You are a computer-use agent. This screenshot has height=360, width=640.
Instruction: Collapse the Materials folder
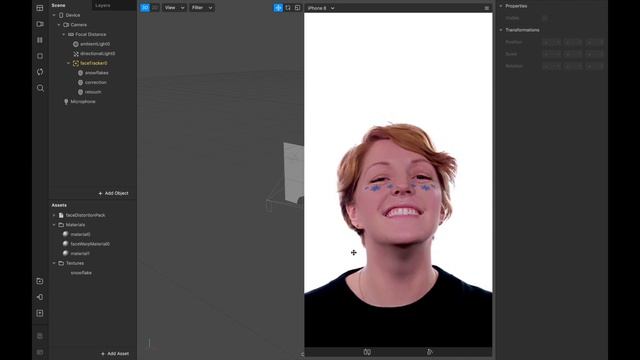tap(54, 225)
